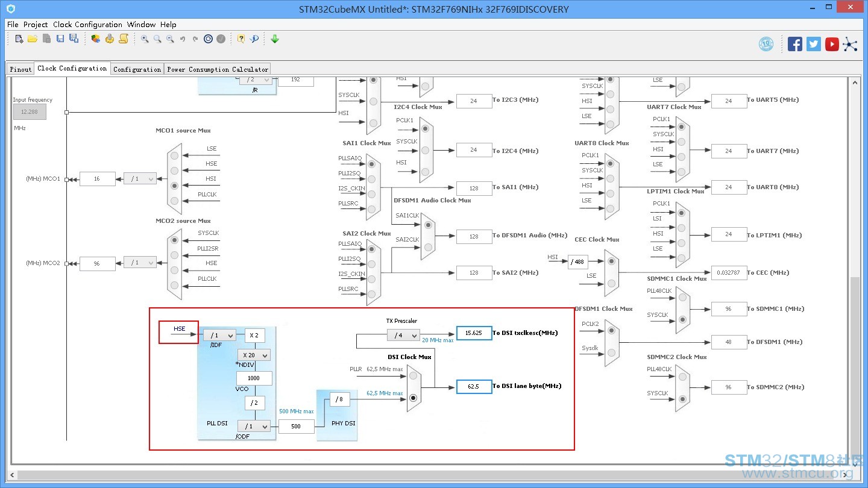Image resolution: width=868 pixels, height=488 pixels.
Task: Open the Window menu
Action: 142,25
